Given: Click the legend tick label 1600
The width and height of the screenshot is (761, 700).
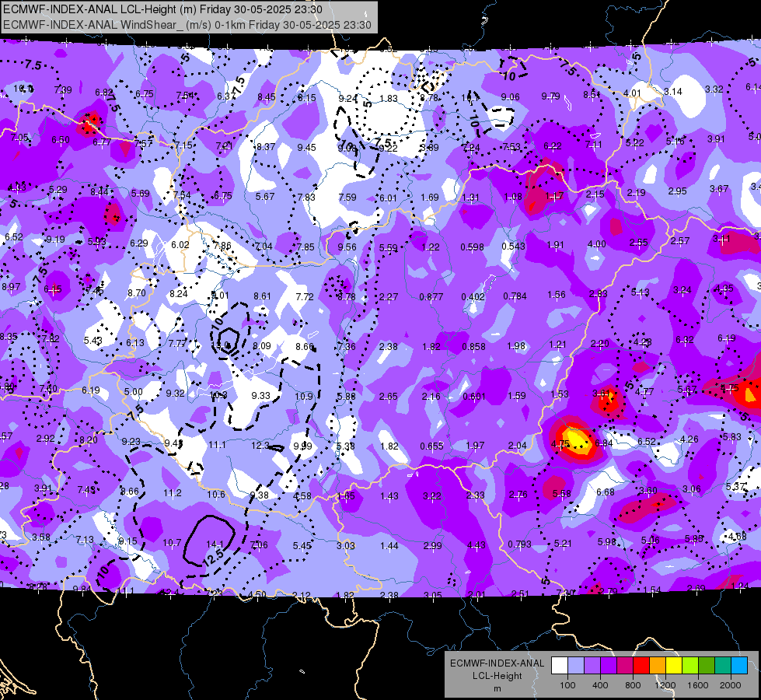Looking at the screenshot, I should [x=697, y=685].
